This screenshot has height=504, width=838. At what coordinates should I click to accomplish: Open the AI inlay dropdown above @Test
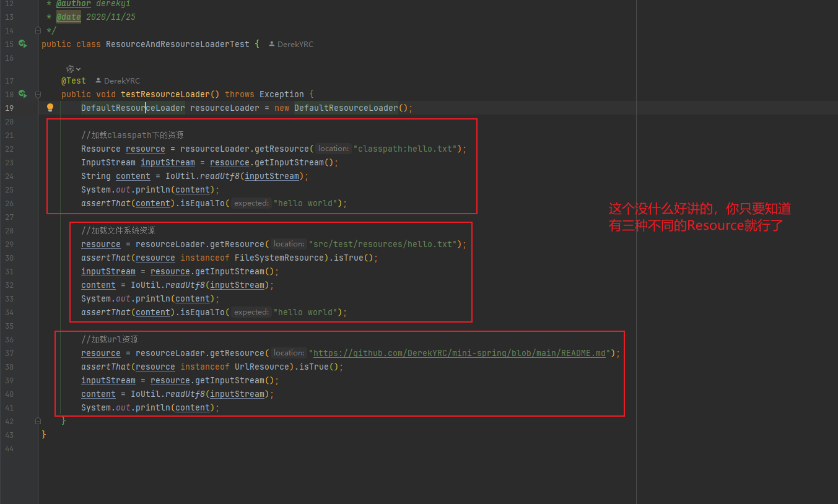74,69
